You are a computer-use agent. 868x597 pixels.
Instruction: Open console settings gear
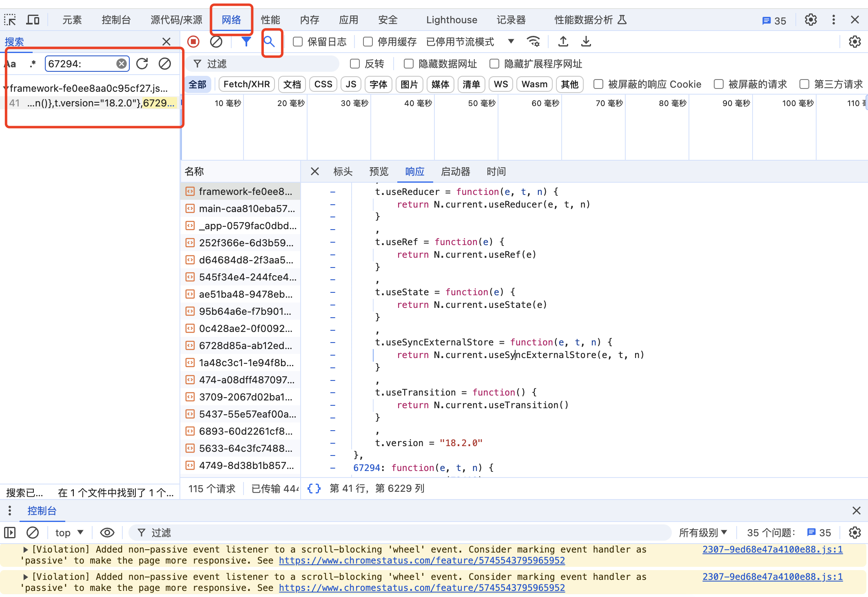[855, 533]
